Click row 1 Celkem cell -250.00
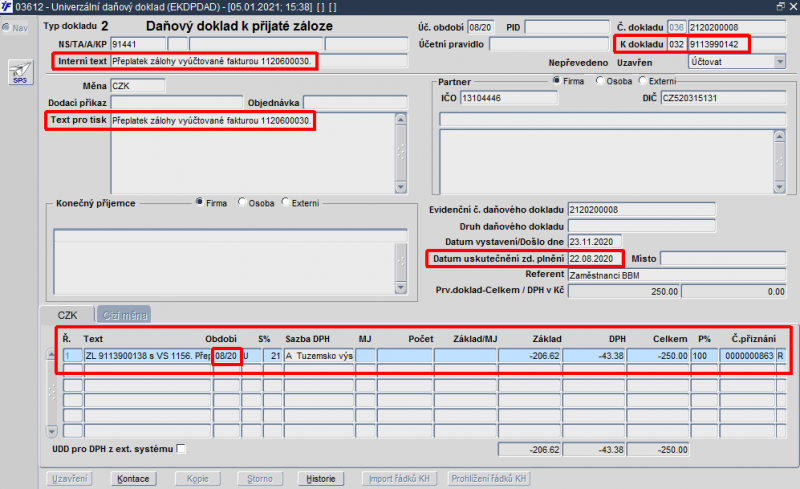The image size is (800, 489). point(658,355)
